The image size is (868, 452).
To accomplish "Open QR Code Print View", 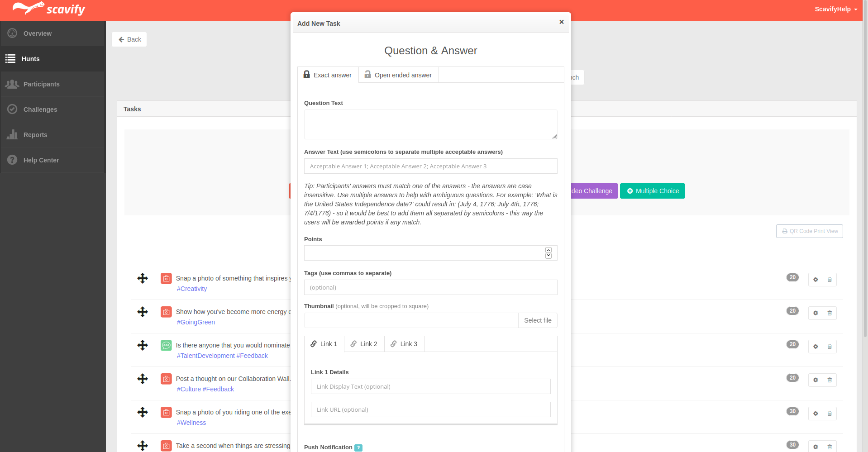I will [809, 231].
